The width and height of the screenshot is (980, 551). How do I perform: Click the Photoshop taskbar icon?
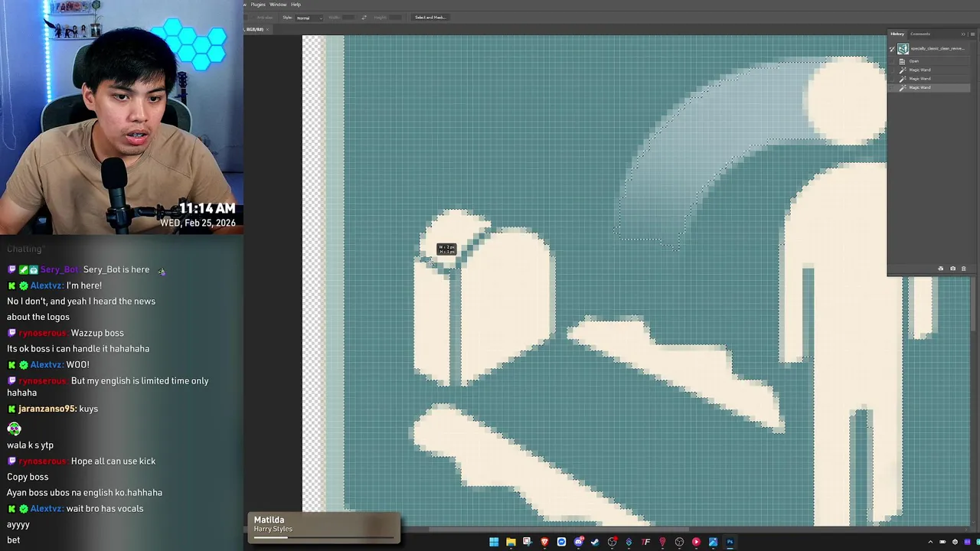coord(730,542)
